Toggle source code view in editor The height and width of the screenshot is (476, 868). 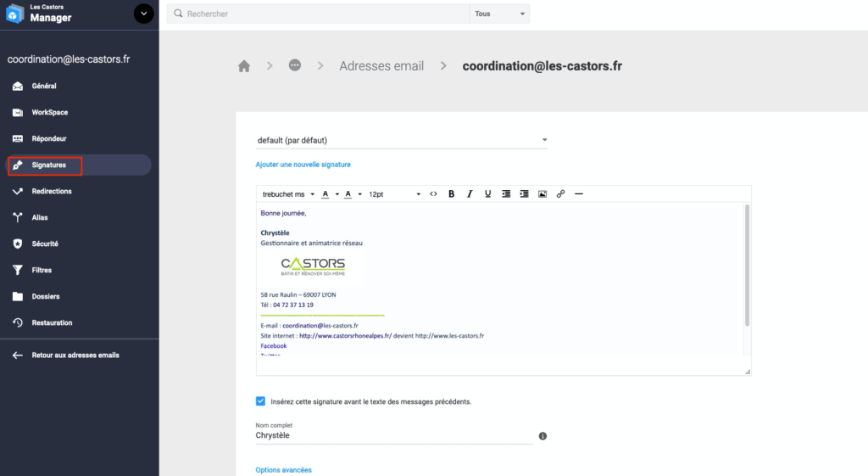[x=433, y=194]
